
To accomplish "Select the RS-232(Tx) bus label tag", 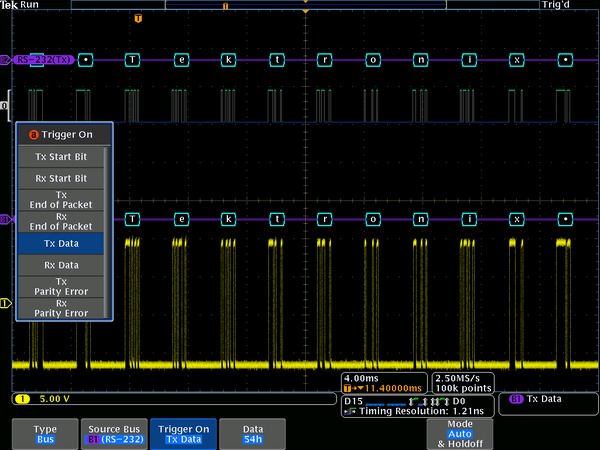I will [x=44, y=60].
